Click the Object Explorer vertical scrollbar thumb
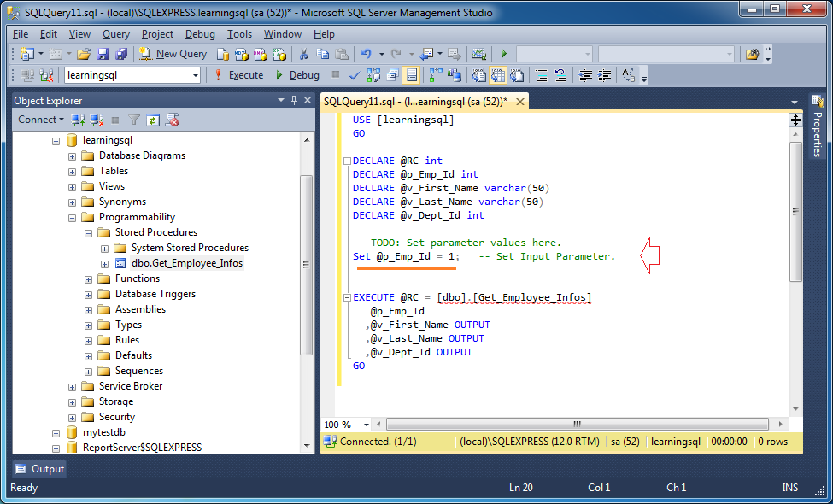The height and width of the screenshot is (504, 833). pyautogui.click(x=307, y=265)
